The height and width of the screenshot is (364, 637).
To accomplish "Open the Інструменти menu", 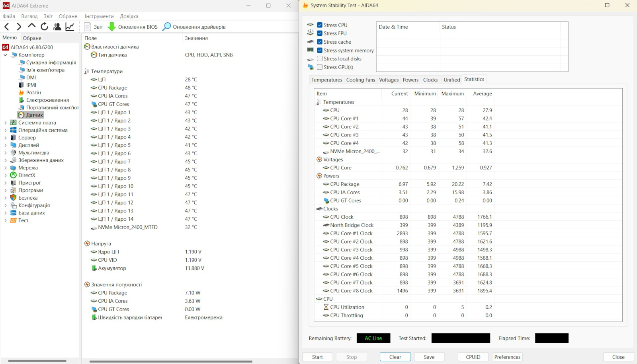I will click(99, 16).
